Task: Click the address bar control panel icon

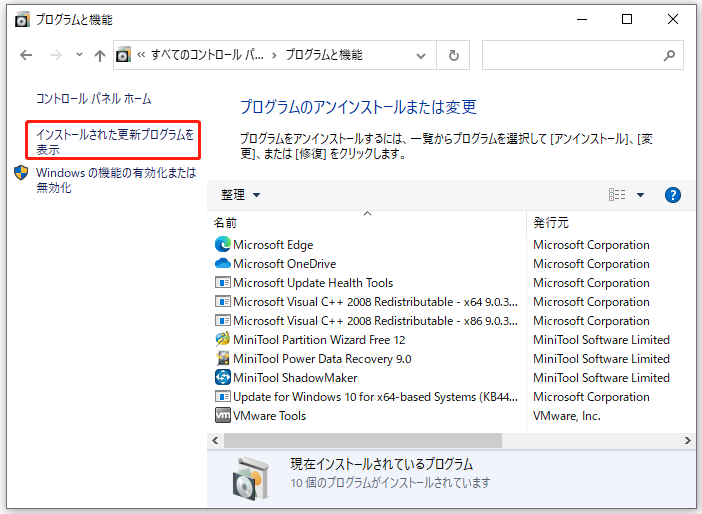Action: [124, 55]
